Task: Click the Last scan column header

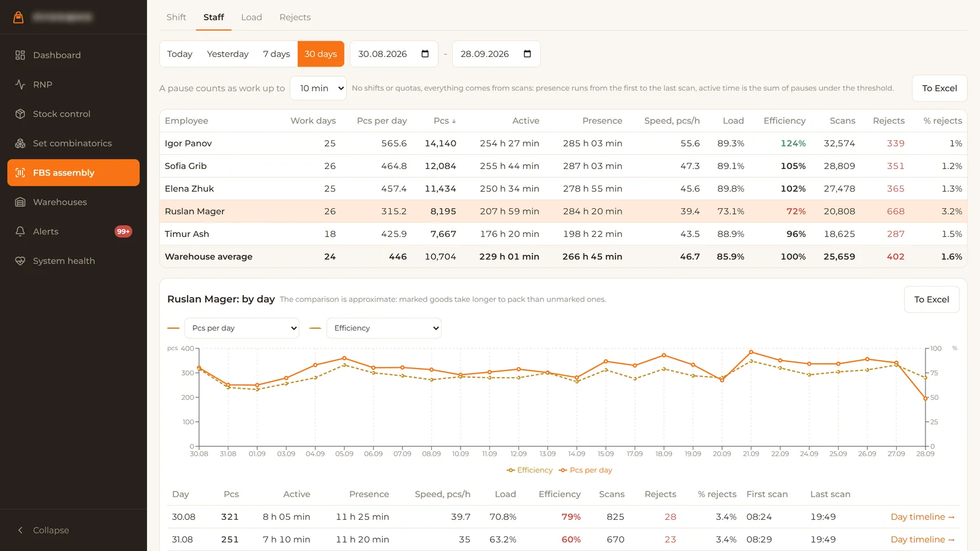Action: click(830, 494)
